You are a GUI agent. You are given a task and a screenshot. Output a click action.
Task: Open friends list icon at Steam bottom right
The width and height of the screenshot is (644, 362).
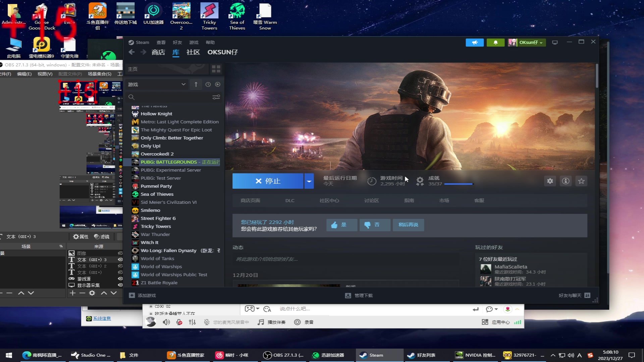[x=587, y=295]
